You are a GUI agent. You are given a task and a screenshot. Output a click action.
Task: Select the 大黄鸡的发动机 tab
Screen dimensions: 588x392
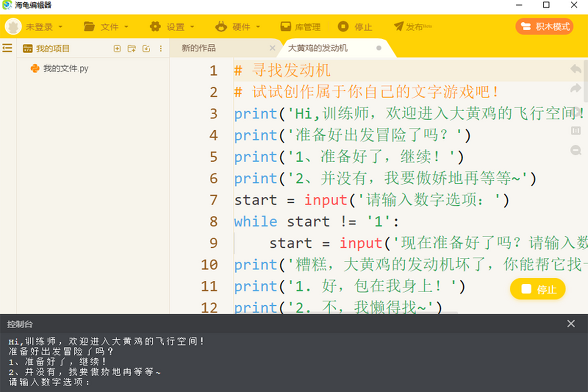pyautogui.click(x=318, y=48)
